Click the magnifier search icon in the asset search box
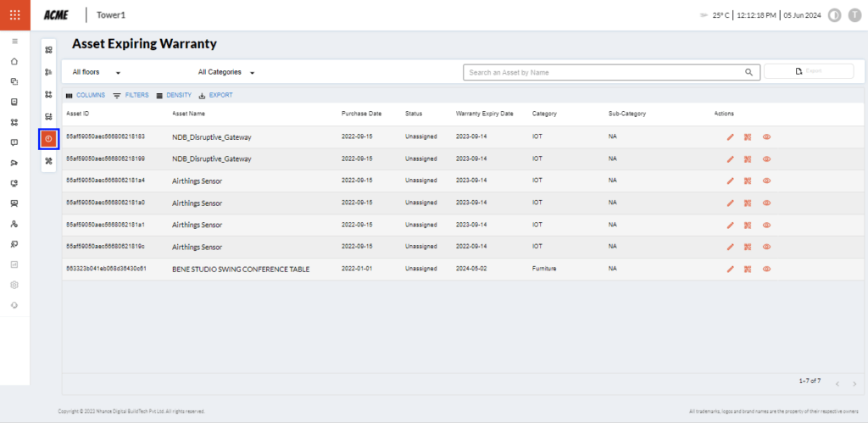Viewport: 868px width, 423px height. click(x=748, y=73)
